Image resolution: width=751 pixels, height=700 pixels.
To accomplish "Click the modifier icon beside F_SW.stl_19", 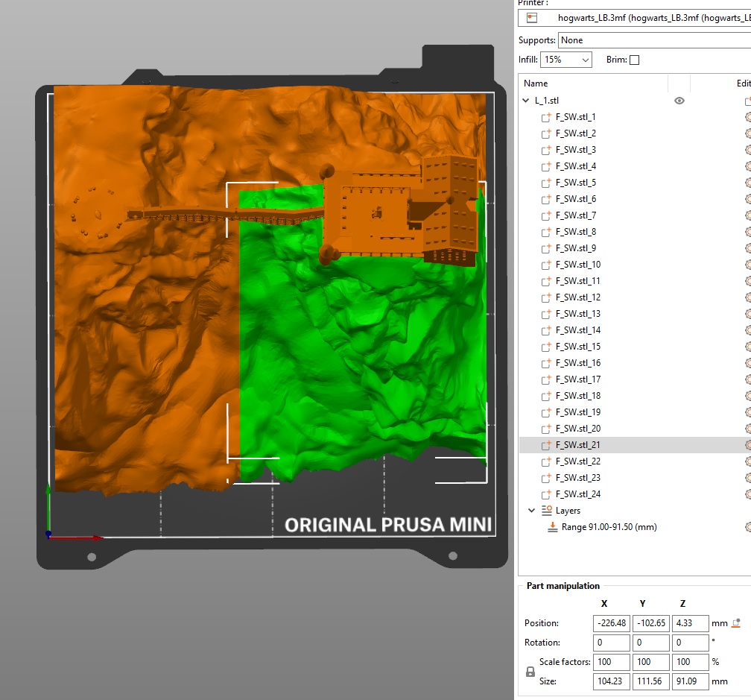I will (x=546, y=412).
